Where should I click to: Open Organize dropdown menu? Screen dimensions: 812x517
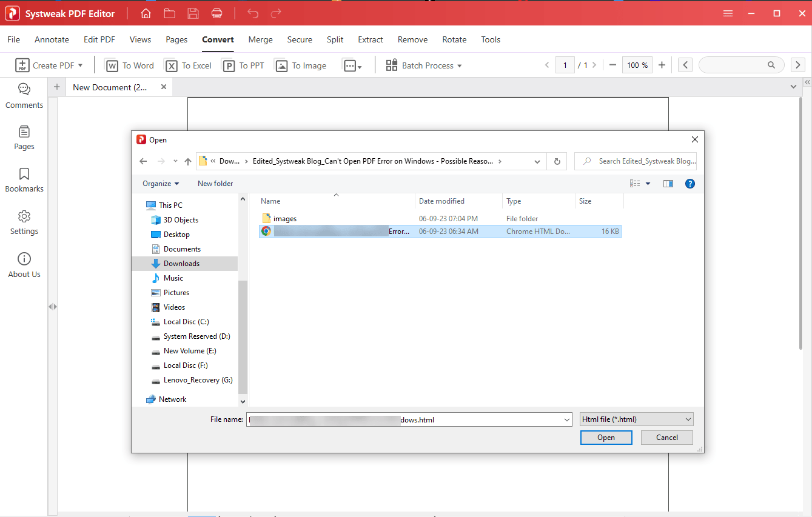(x=161, y=183)
